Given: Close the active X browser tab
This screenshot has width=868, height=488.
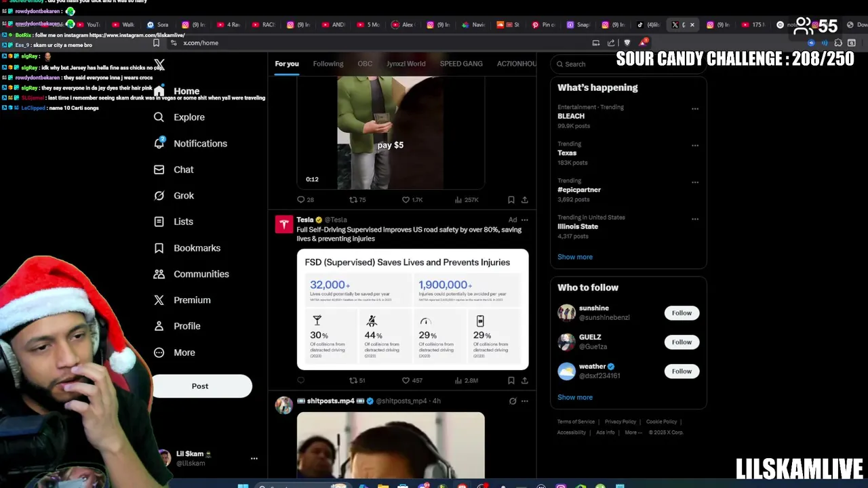Looking at the screenshot, I should coord(692,25).
